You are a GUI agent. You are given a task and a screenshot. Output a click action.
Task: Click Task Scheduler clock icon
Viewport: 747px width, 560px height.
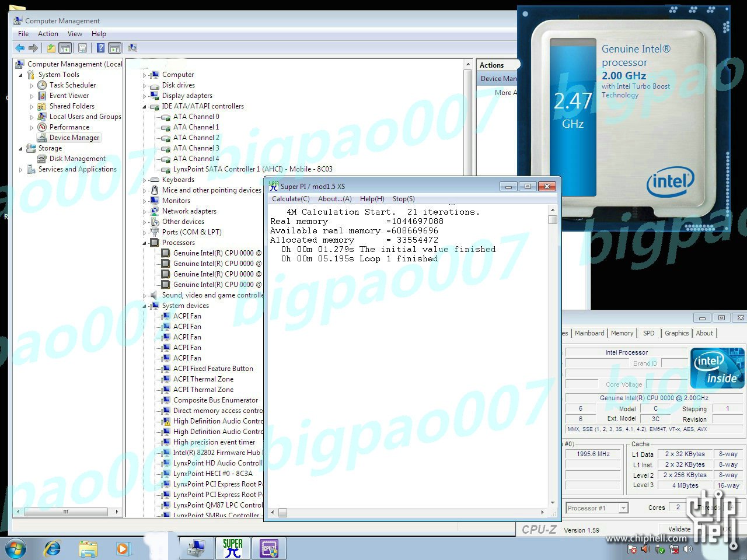[x=42, y=85]
